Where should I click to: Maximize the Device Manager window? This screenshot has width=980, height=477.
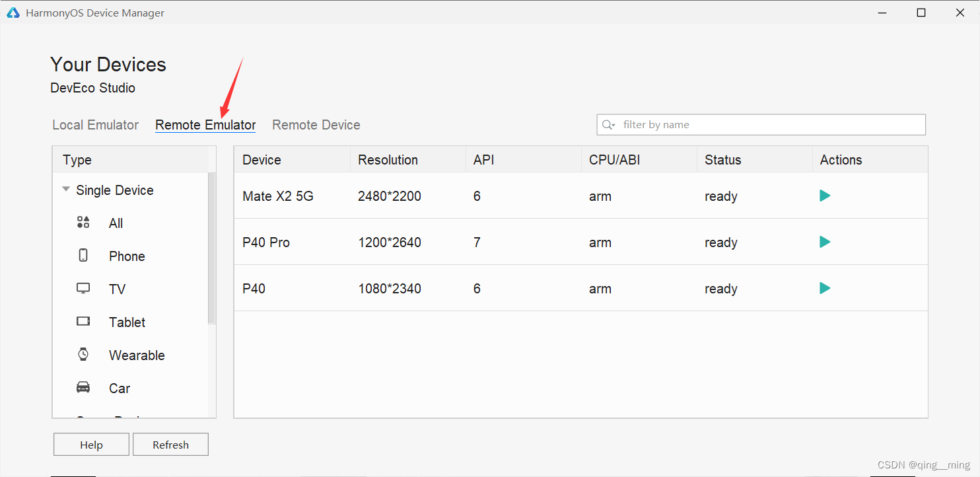(921, 13)
